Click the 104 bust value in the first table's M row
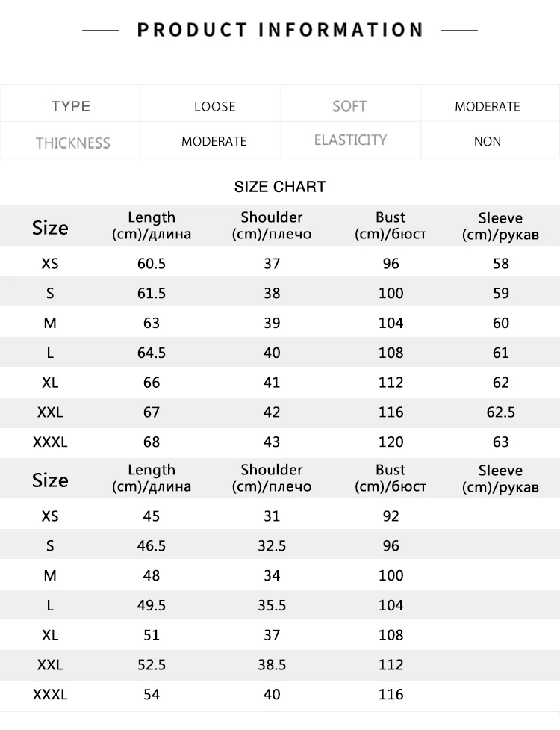 coord(391,323)
